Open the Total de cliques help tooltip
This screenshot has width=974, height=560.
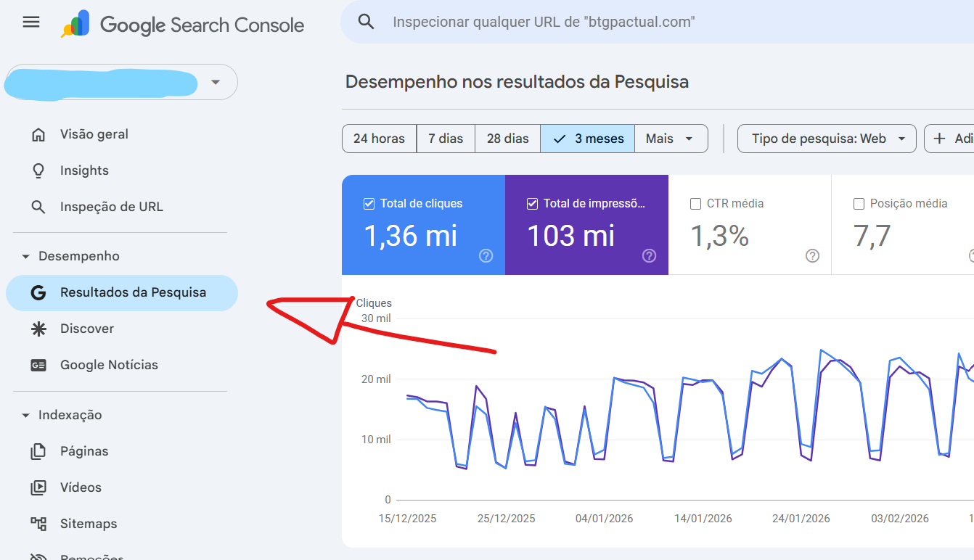[x=486, y=255]
